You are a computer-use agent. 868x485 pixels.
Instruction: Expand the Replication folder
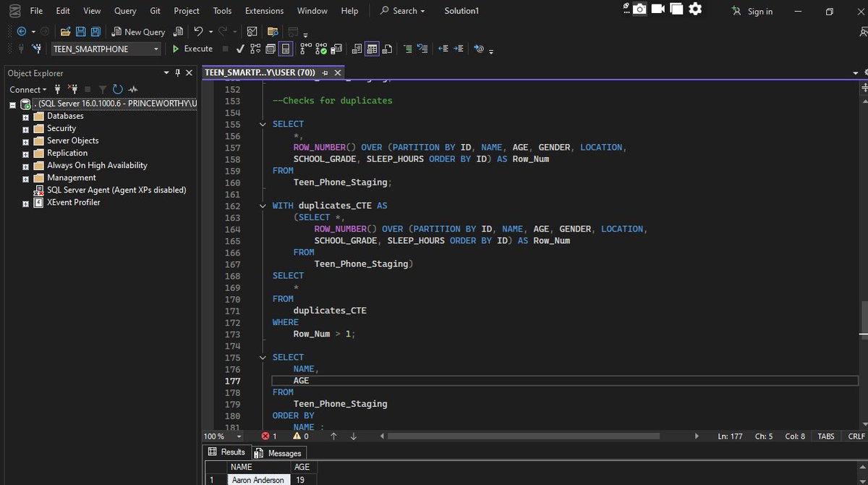click(x=26, y=153)
